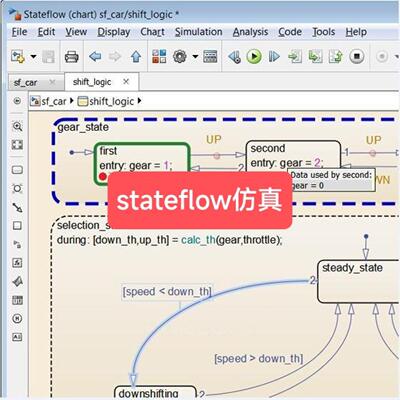Click the New Model toolbar icon
This screenshot has height=400, width=400.
[x=17, y=56]
